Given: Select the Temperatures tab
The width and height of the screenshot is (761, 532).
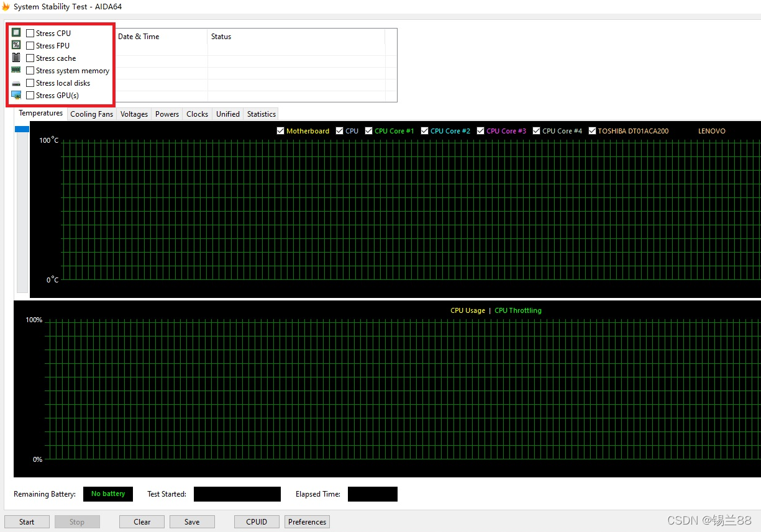Looking at the screenshot, I should 41,113.
